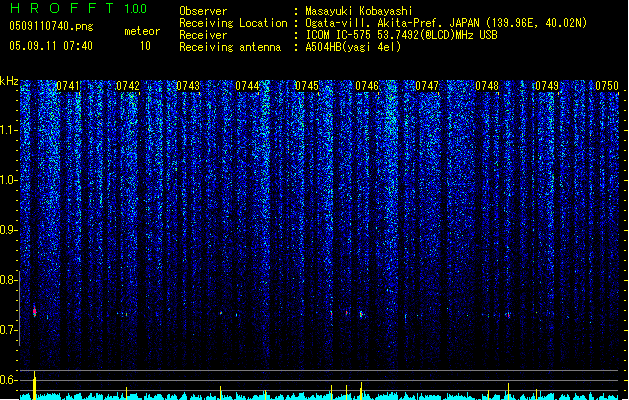Click the 0.7 frequency axis label
The width and height of the screenshot is (629, 400).
[x=8, y=330]
